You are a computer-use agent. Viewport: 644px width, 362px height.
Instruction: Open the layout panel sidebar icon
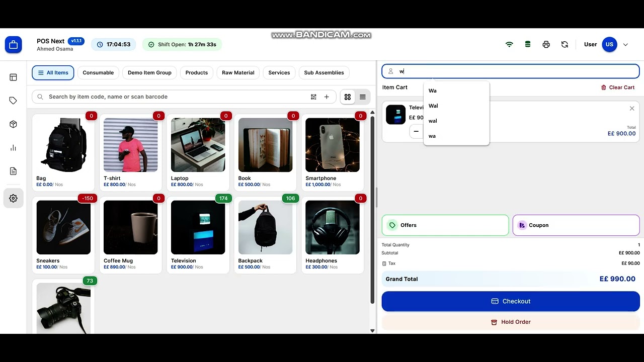pos(14,77)
